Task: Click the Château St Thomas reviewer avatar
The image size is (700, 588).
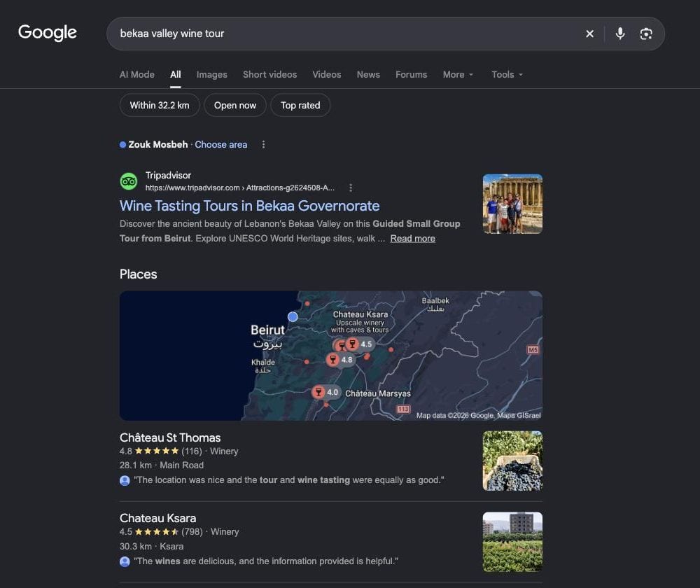Action: coord(125,480)
